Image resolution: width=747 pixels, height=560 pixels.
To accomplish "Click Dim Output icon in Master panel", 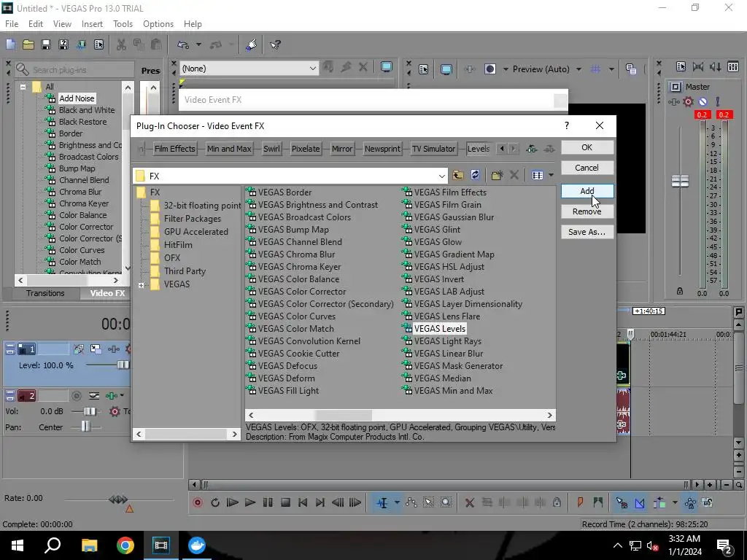I will pyautogui.click(x=715, y=67).
